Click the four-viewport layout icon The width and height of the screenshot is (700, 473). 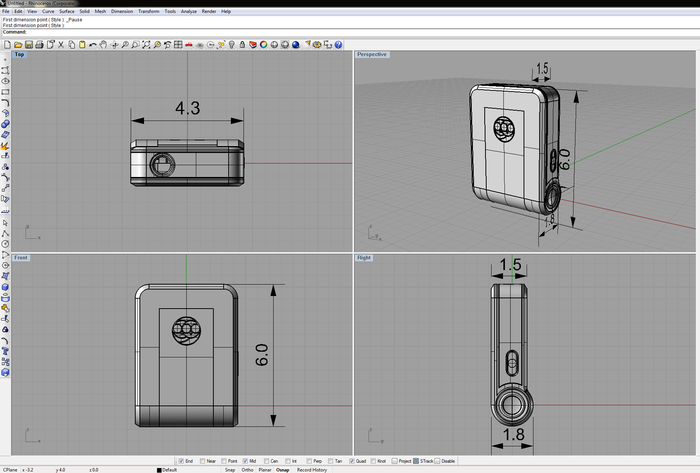178,45
